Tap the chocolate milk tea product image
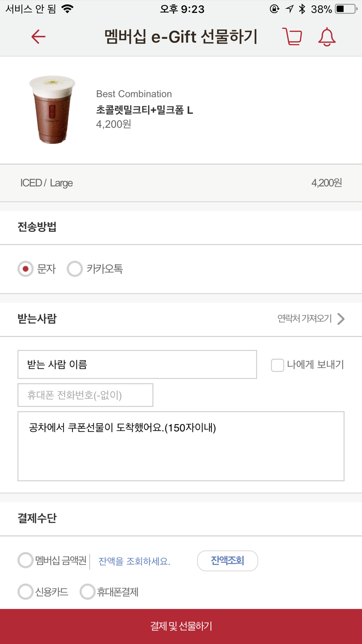 click(52, 110)
